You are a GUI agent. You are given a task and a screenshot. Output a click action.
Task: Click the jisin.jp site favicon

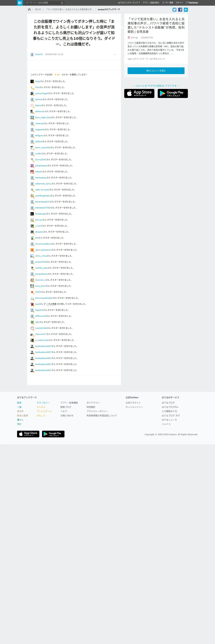[x=129, y=37]
